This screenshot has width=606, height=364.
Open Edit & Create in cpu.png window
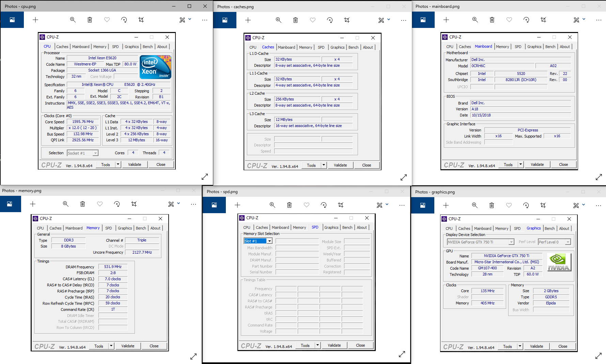[x=182, y=20]
